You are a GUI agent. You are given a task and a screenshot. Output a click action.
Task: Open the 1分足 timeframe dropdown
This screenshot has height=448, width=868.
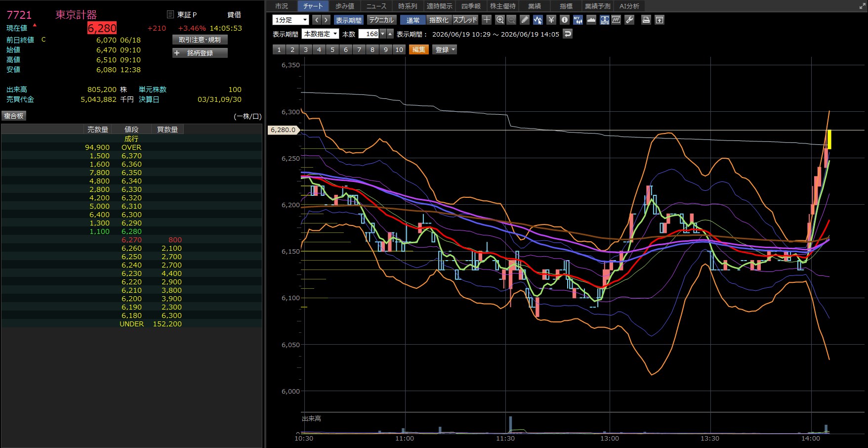[x=290, y=20]
